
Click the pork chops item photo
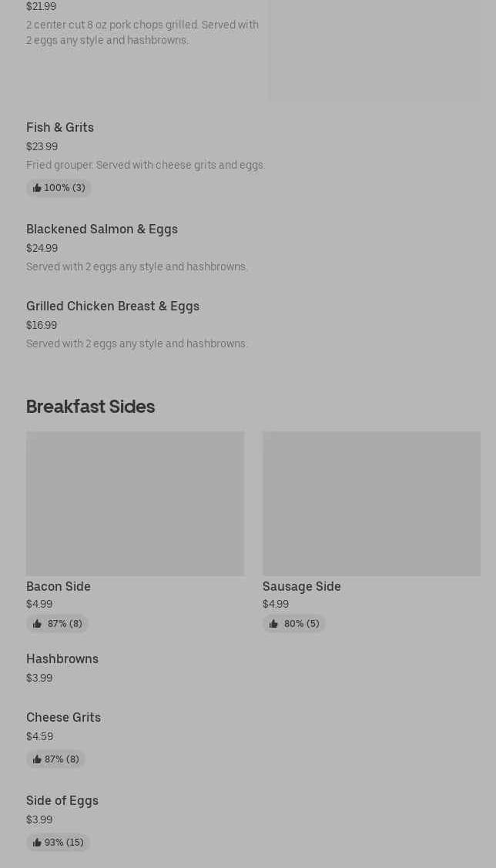[x=374, y=50]
